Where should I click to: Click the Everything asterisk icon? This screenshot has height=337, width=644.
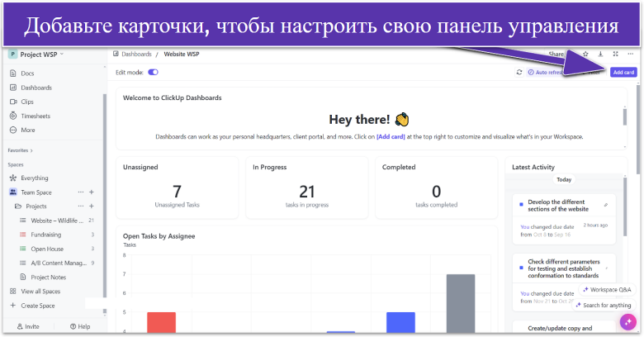click(12, 178)
